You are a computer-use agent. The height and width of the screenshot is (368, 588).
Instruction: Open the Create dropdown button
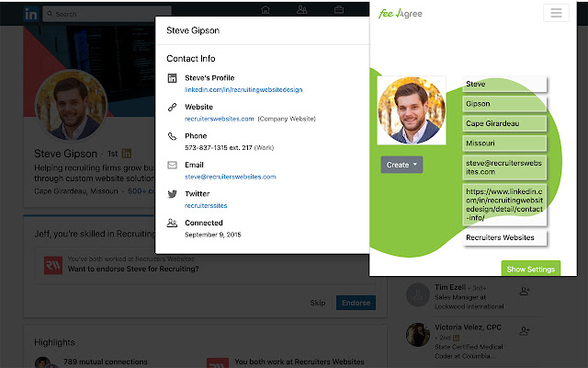[402, 165]
